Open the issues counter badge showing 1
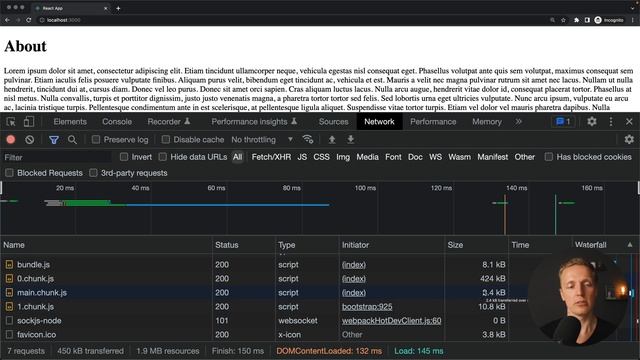 coord(563,121)
